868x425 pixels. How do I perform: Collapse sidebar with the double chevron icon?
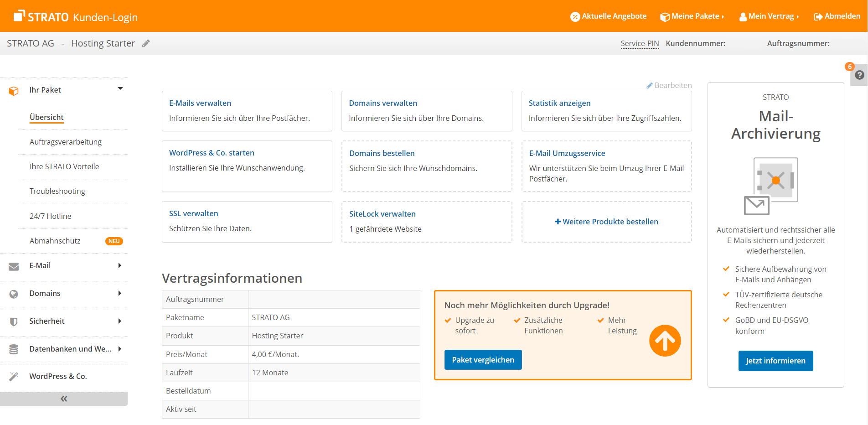click(64, 399)
